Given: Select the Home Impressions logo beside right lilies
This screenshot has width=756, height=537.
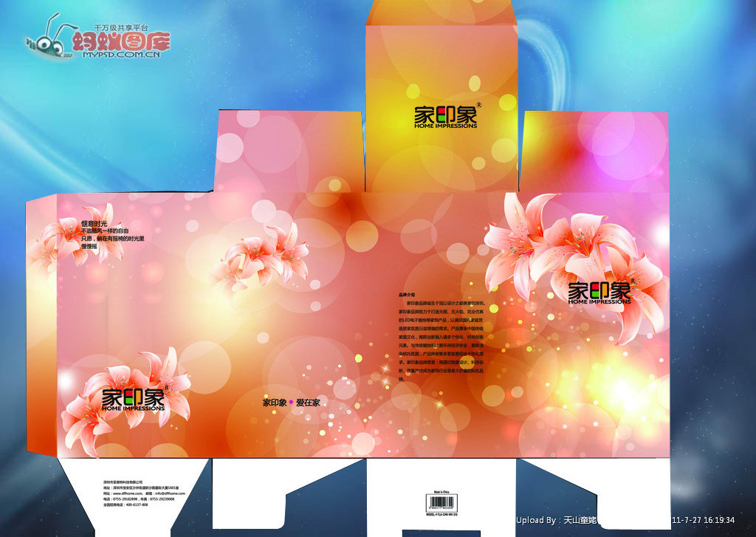Looking at the screenshot, I should [599, 293].
